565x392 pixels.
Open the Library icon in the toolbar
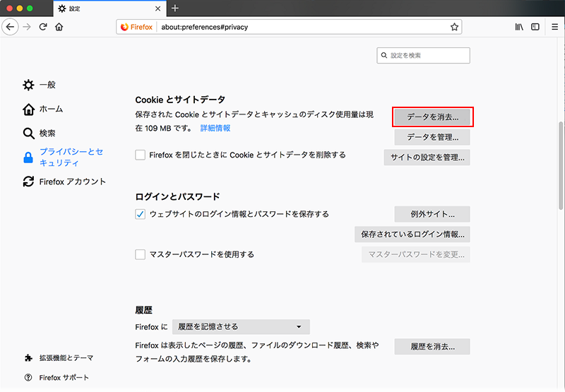(519, 27)
